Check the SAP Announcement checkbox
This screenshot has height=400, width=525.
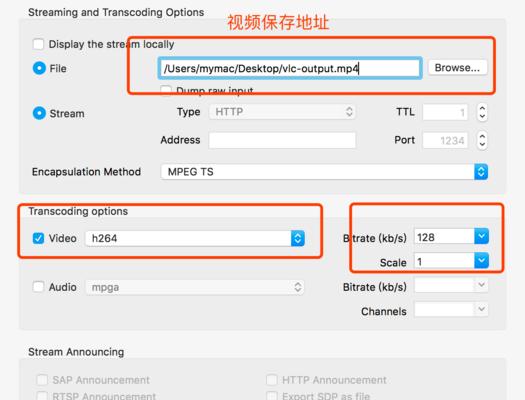click(x=42, y=380)
